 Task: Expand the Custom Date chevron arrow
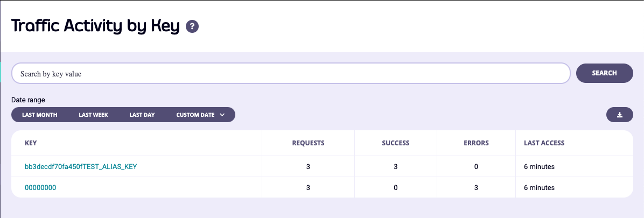(222, 115)
